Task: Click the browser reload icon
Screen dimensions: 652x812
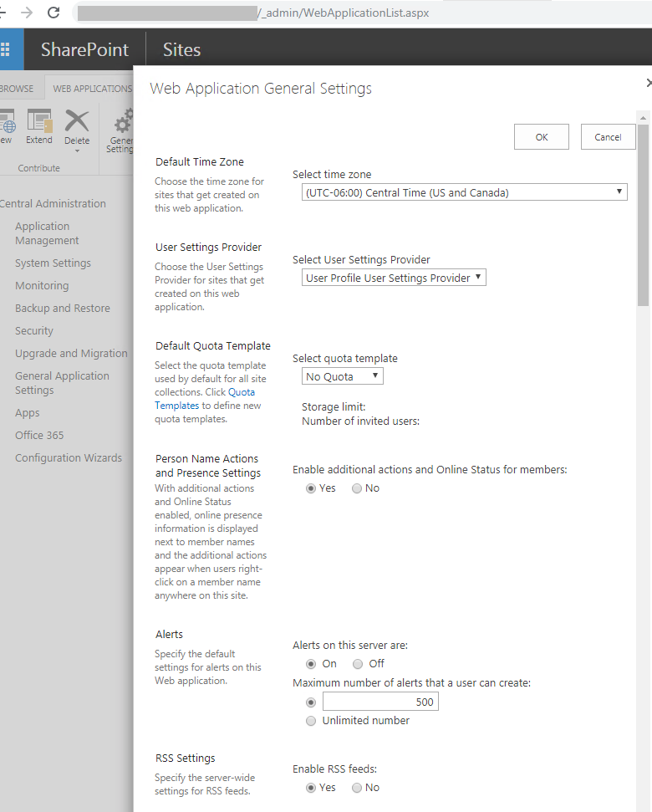Action: pos(53,13)
